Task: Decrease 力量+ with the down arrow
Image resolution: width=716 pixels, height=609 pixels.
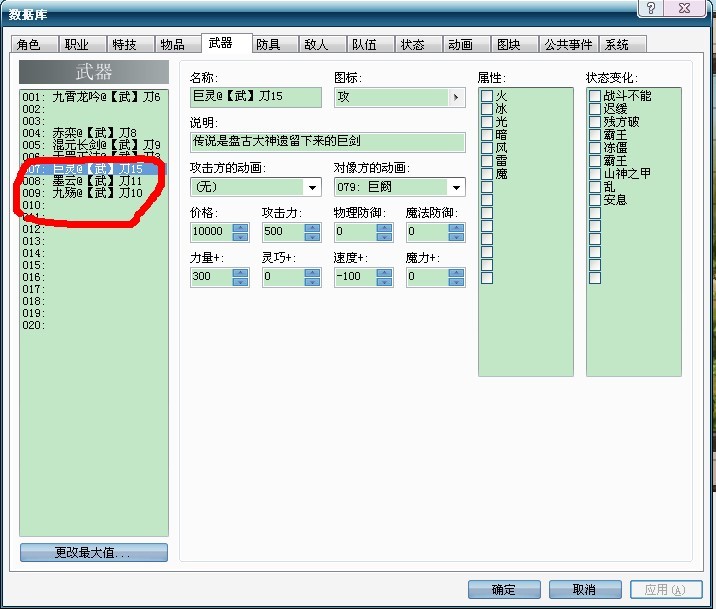Action: [240, 282]
